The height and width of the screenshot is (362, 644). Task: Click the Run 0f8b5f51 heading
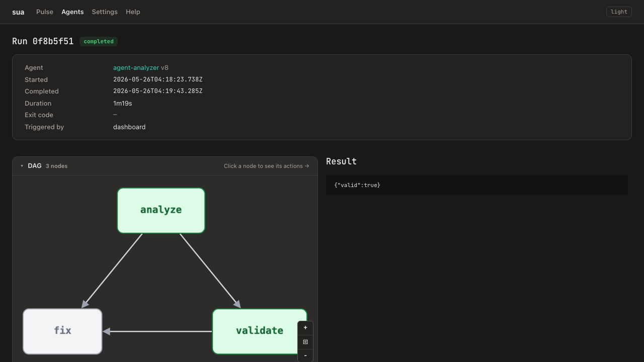pyautogui.click(x=43, y=41)
